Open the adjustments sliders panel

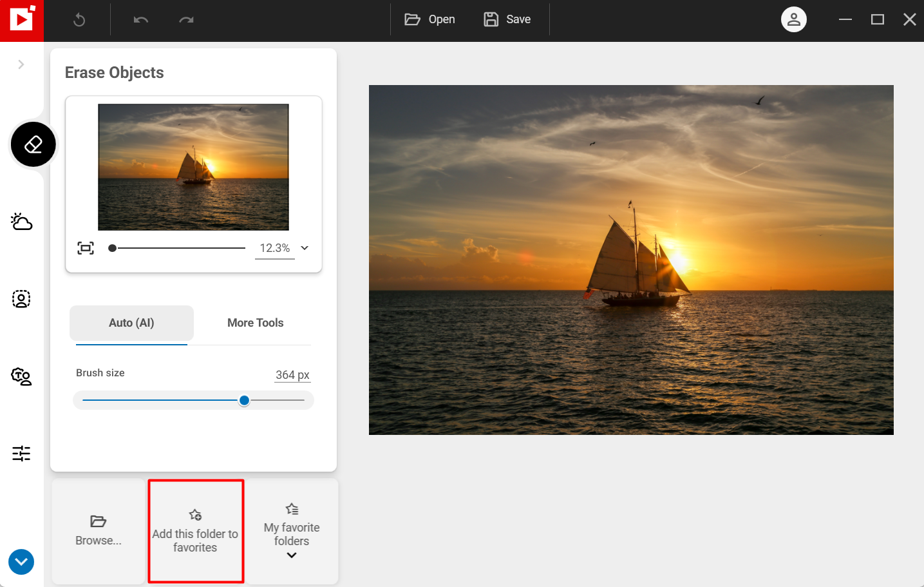tap(21, 454)
